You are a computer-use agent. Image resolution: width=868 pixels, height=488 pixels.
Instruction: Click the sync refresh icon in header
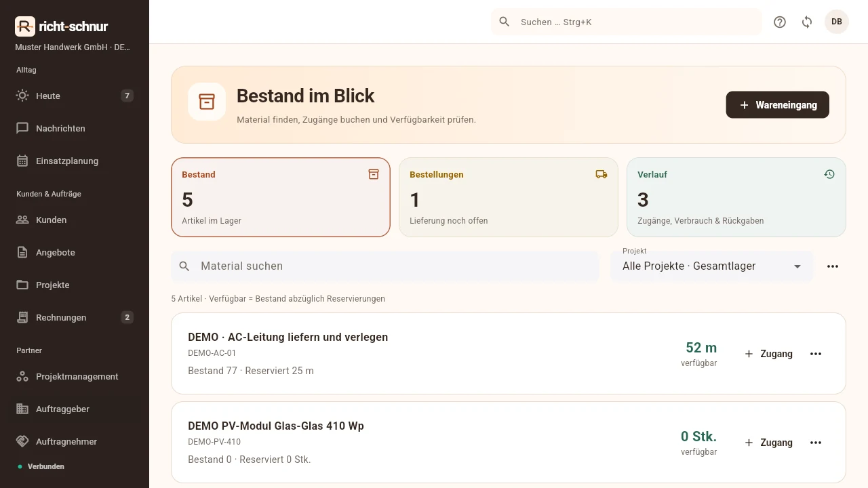807,22
